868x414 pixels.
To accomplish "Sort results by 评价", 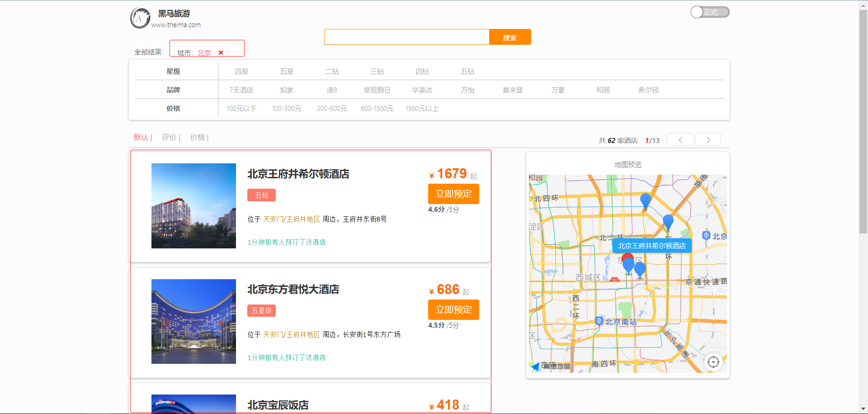I will (169, 137).
